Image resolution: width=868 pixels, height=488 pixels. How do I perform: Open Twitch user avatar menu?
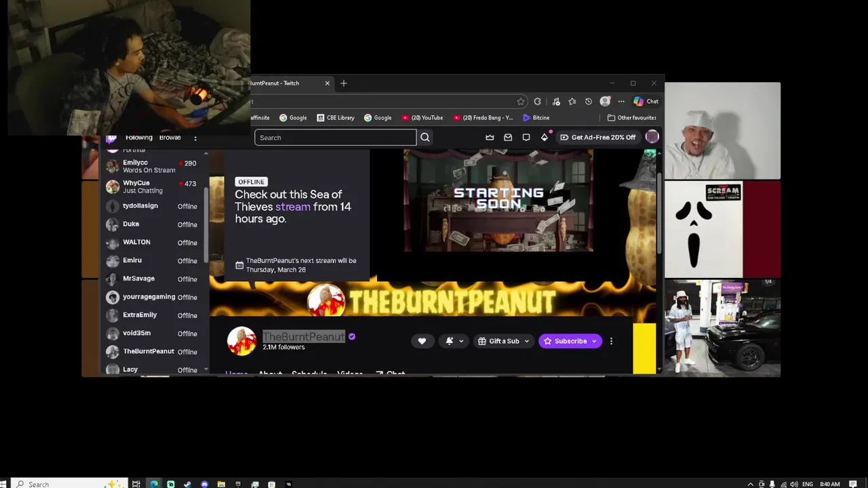click(652, 137)
